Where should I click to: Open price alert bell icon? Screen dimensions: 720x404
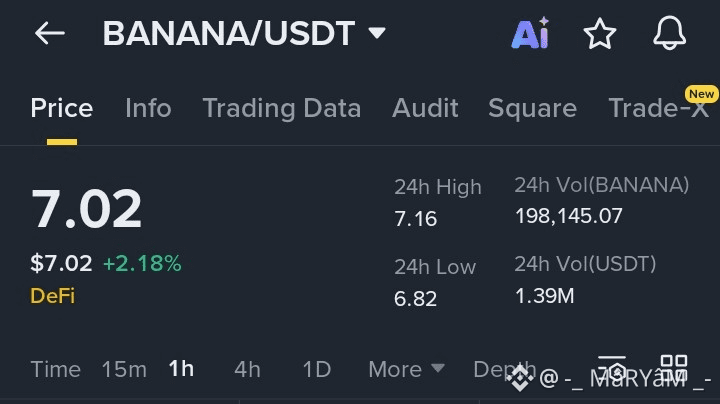[x=669, y=34]
